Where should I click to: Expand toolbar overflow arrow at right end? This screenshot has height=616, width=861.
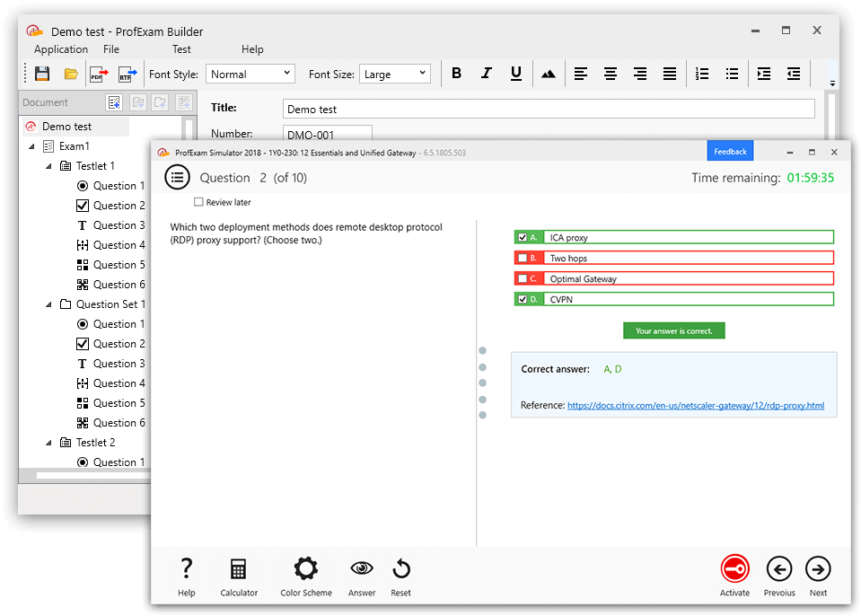point(832,84)
